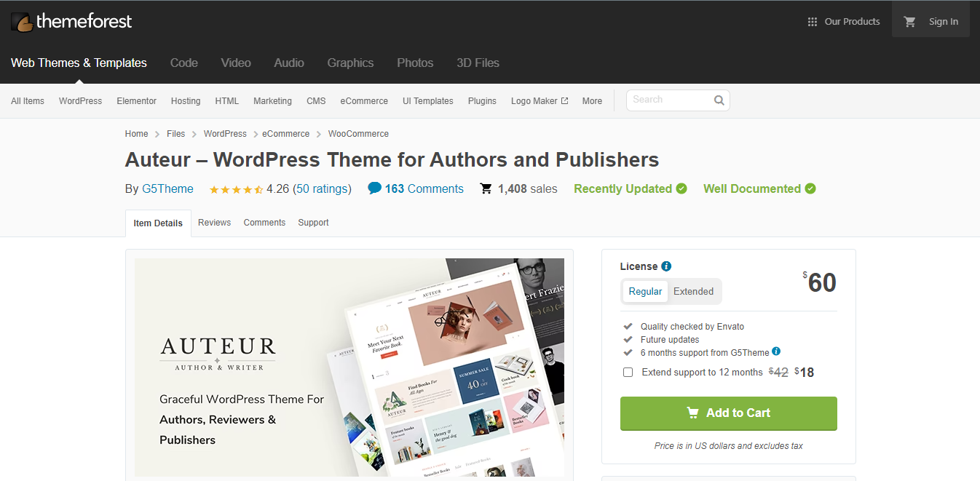Click the Auteur theme page title
980x481 pixels.
point(392,159)
